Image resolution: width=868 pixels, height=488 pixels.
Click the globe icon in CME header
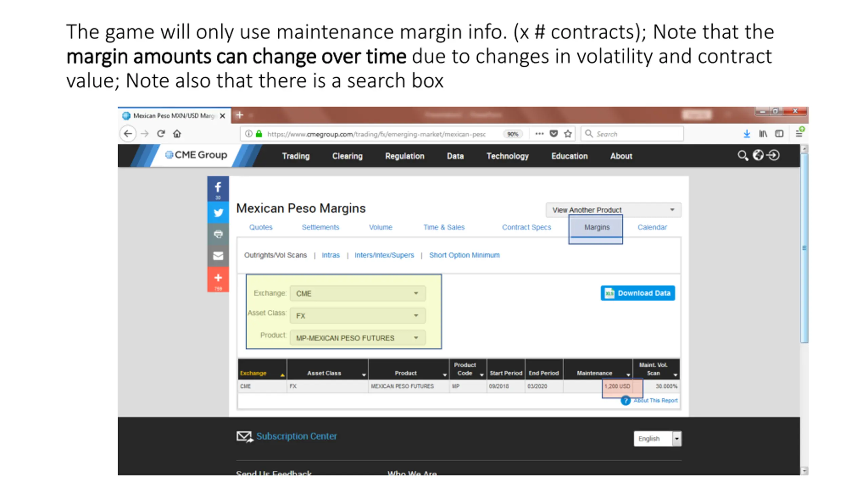758,155
